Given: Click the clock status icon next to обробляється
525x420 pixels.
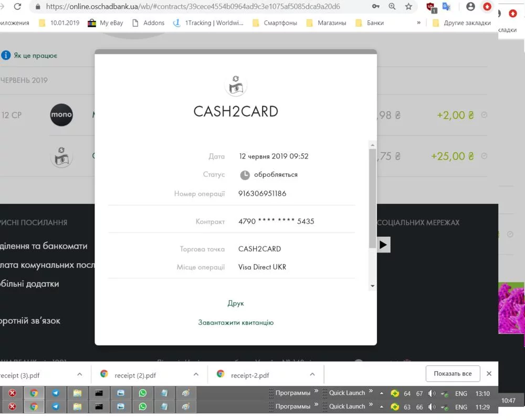Looking at the screenshot, I should click(245, 175).
